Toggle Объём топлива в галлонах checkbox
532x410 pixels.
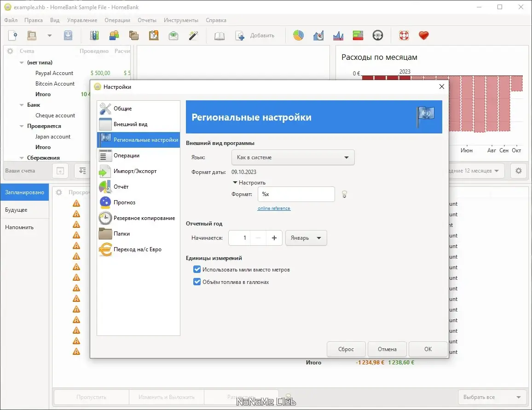197,282
